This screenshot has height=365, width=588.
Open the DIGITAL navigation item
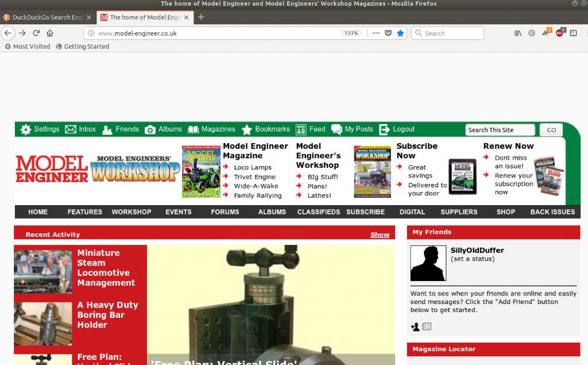(412, 212)
